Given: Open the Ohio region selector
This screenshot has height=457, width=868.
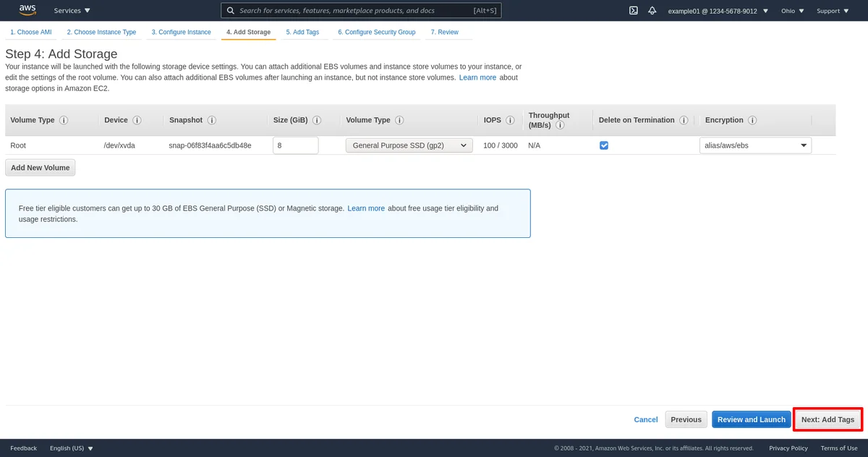Looking at the screenshot, I should click(x=792, y=11).
